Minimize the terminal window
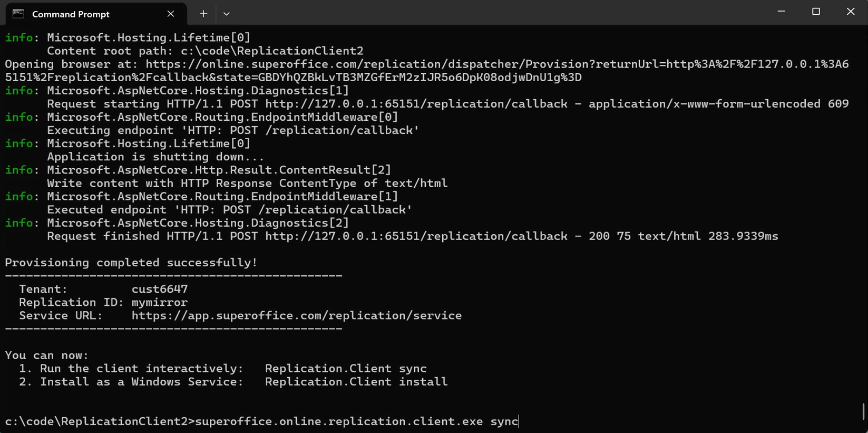868x433 pixels. click(x=782, y=12)
